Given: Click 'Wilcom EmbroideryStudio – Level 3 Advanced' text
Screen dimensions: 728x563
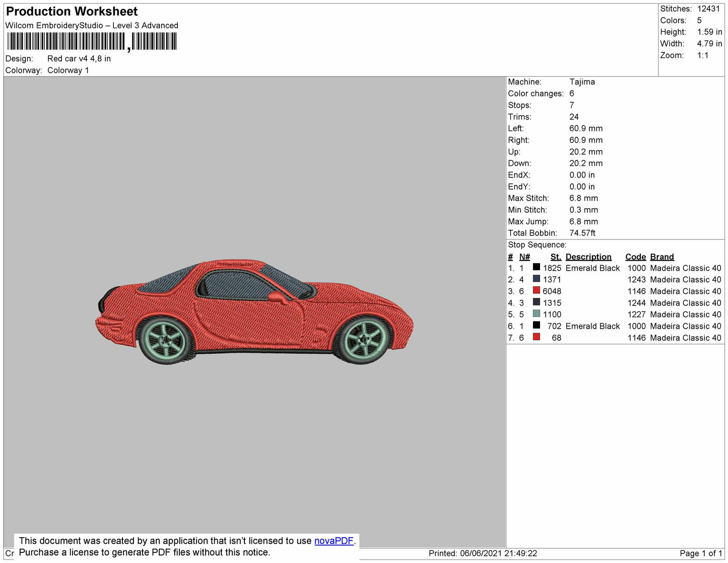Looking at the screenshot, I should point(92,26).
